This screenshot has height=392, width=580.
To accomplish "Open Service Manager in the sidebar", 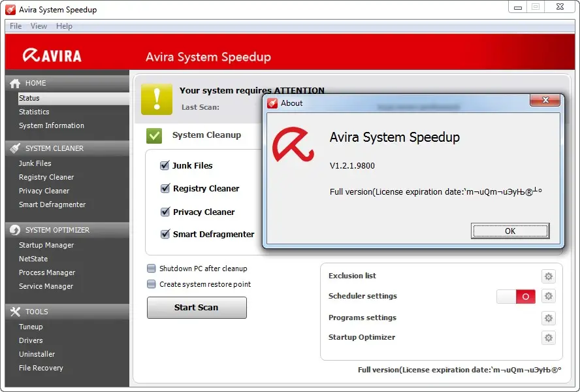I will [x=46, y=286].
